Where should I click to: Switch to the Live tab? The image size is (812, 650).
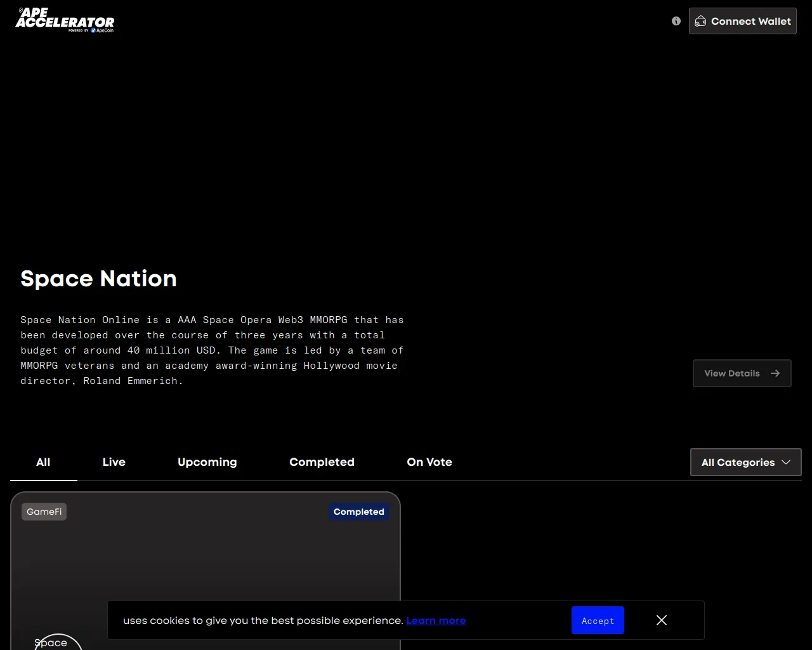pyautogui.click(x=114, y=462)
